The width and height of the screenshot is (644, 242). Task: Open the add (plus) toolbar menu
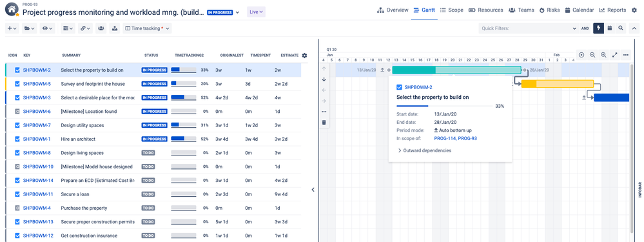point(12,28)
